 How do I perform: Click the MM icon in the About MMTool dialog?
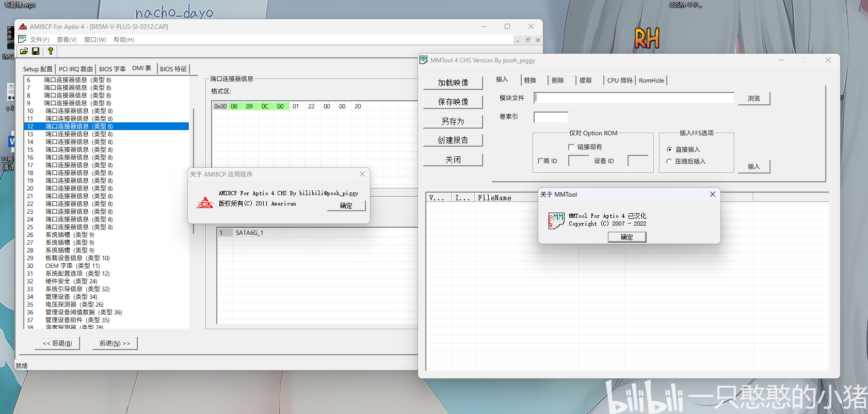[x=556, y=220]
